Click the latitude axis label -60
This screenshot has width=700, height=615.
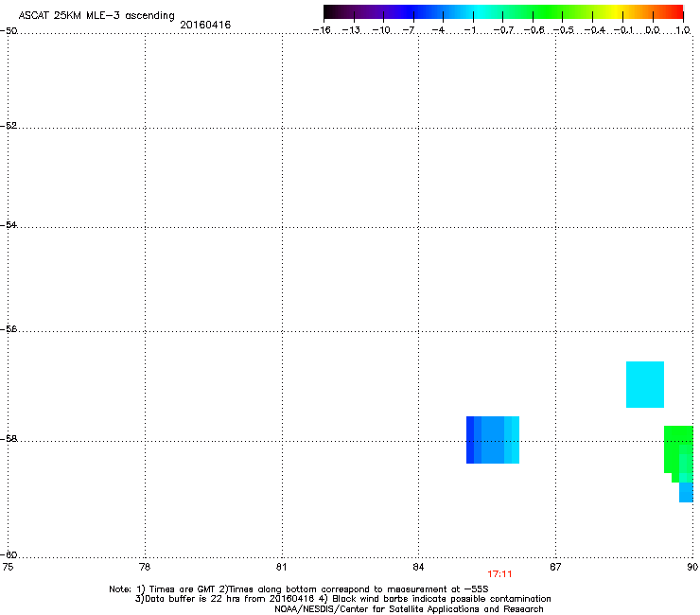[9, 554]
